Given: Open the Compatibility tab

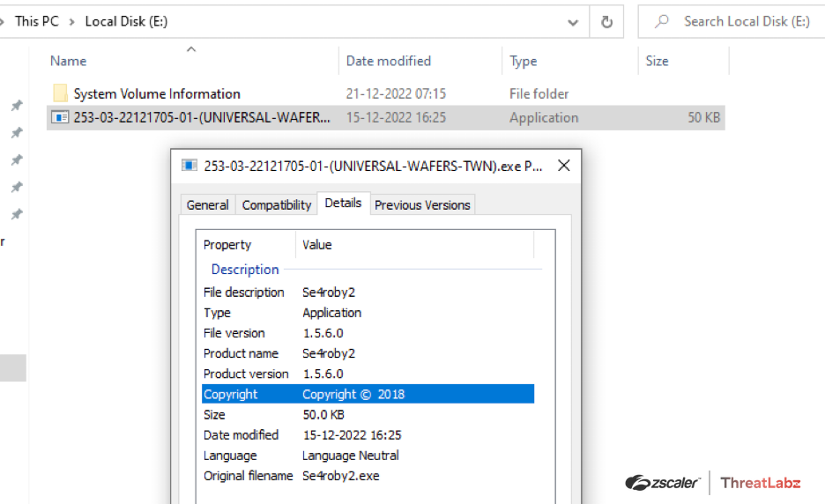Looking at the screenshot, I should 277,204.
